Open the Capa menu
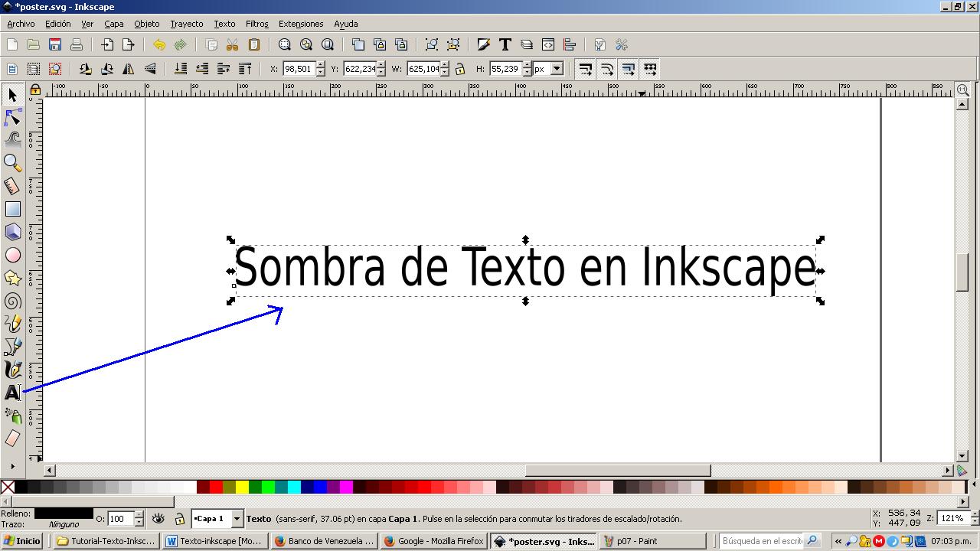Image resolution: width=980 pixels, height=551 pixels. [x=113, y=24]
